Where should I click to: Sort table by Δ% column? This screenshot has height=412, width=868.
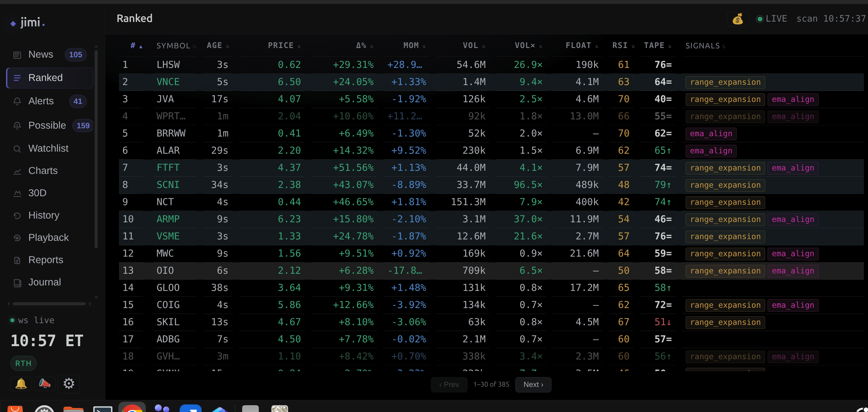(364, 46)
